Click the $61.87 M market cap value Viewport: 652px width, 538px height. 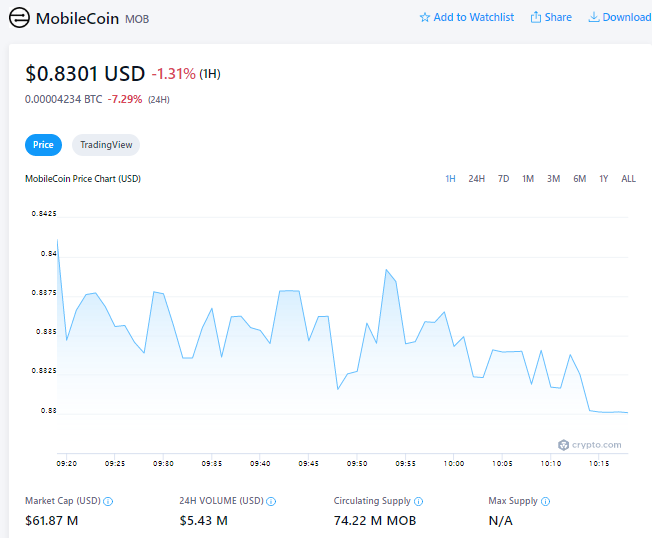pos(52,521)
